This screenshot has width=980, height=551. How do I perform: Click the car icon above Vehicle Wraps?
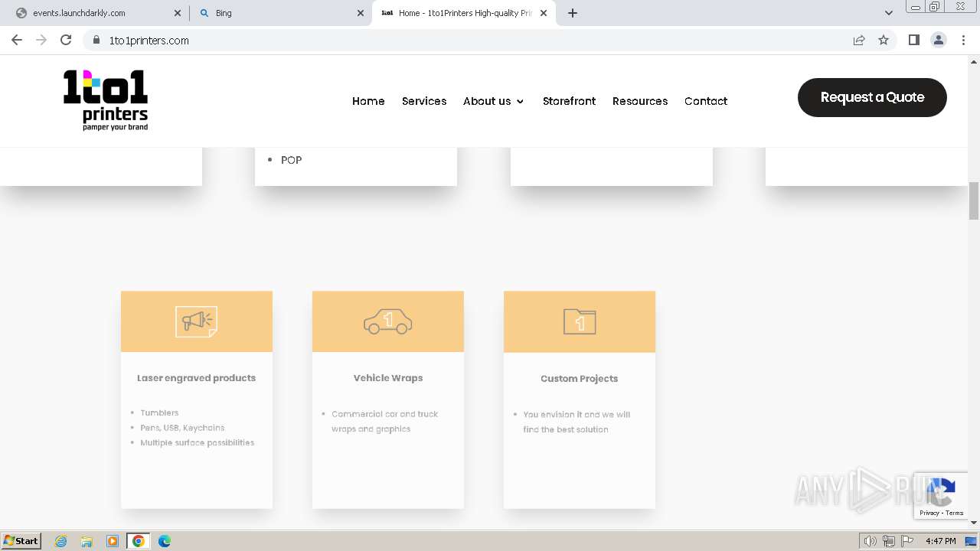pyautogui.click(x=387, y=322)
